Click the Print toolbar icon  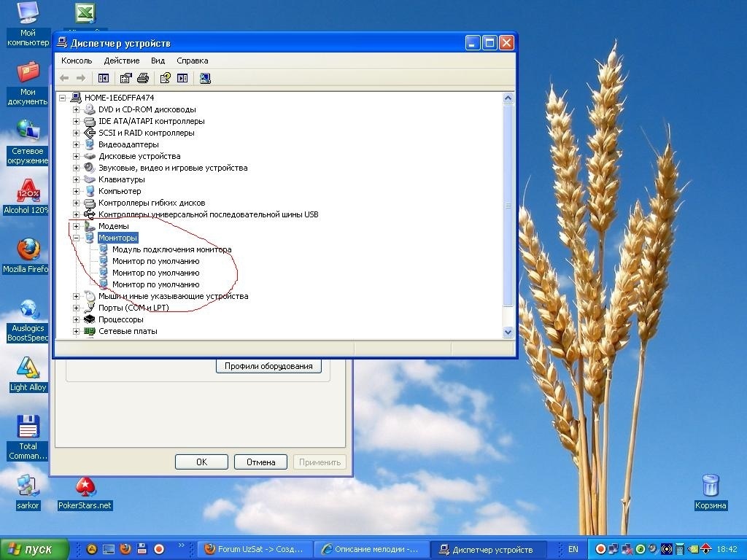pos(143,78)
